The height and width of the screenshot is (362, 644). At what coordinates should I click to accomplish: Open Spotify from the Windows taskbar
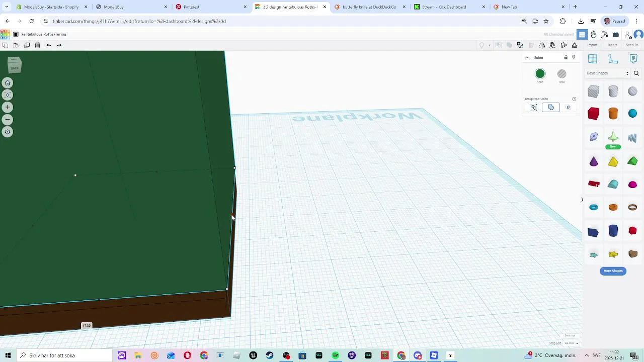(336, 355)
